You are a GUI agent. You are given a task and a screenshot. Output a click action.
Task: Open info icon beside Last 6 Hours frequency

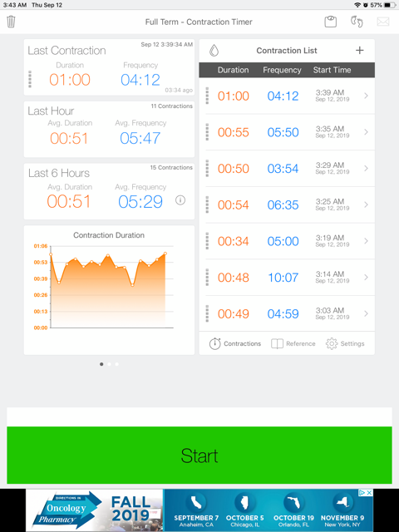tap(180, 200)
